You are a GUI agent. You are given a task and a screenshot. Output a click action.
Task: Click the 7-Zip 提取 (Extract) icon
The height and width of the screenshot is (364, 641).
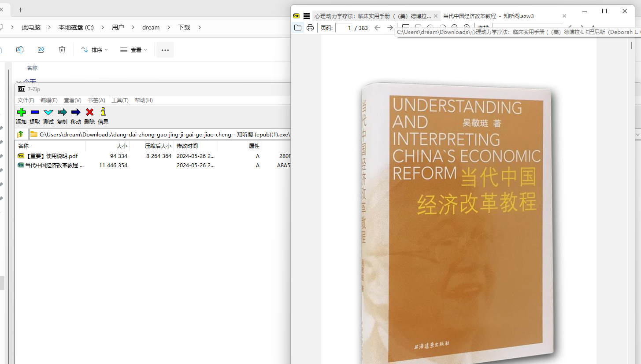(x=35, y=112)
